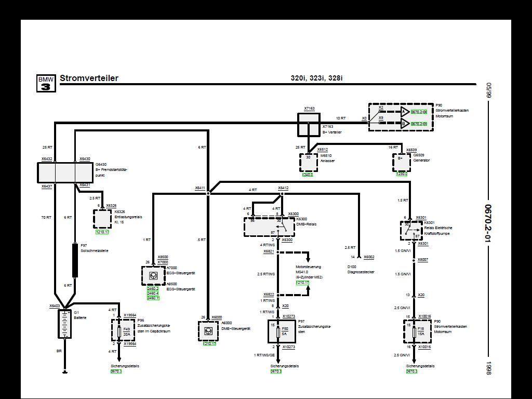The image size is (532, 399).
Task: Click the 1 RT/WS/GE wire label
Action: pos(264,355)
